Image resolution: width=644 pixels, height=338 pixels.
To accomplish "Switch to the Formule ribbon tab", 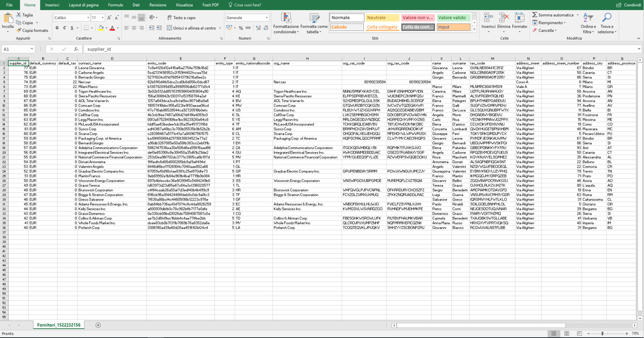I will click(x=115, y=5).
